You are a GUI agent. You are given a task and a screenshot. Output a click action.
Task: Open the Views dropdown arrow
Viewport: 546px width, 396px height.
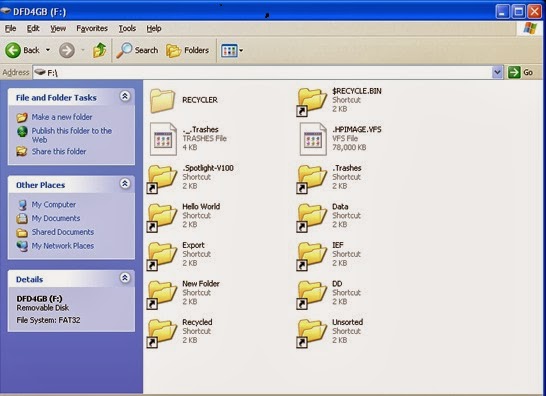(x=241, y=51)
